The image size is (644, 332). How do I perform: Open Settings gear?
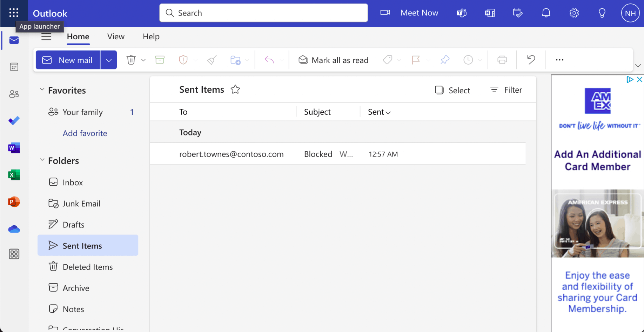click(x=574, y=13)
